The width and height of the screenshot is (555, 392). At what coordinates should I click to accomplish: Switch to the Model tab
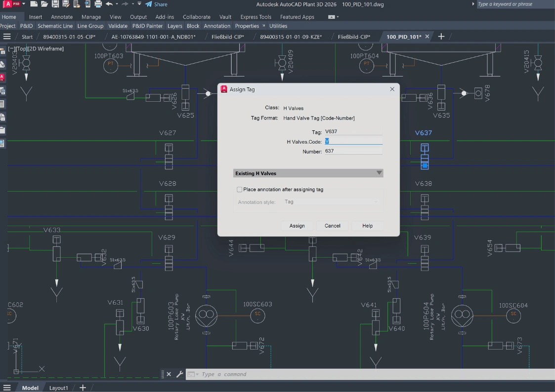(30, 388)
